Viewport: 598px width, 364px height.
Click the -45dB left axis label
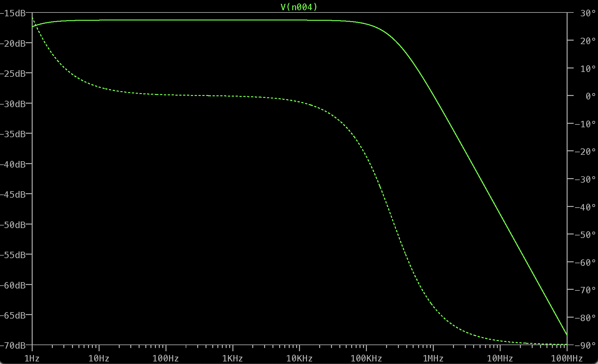coord(13,194)
